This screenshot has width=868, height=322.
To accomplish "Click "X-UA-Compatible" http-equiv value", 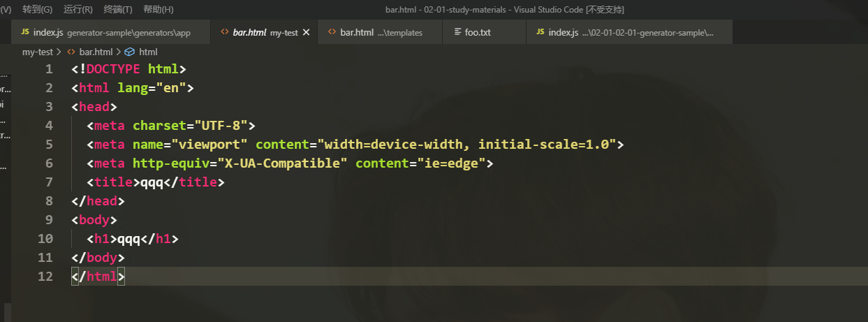I will (x=282, y=163).
